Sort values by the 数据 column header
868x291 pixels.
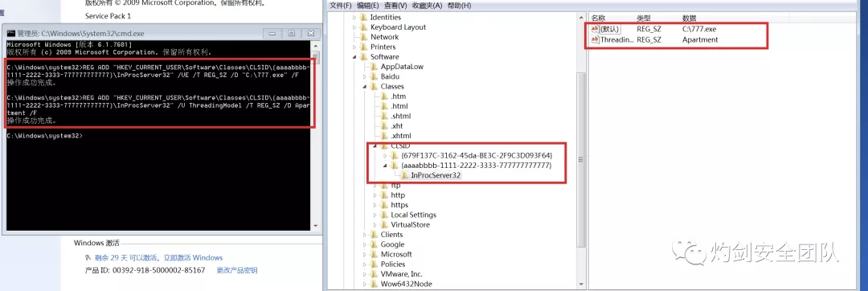click(x=690, y=18)
